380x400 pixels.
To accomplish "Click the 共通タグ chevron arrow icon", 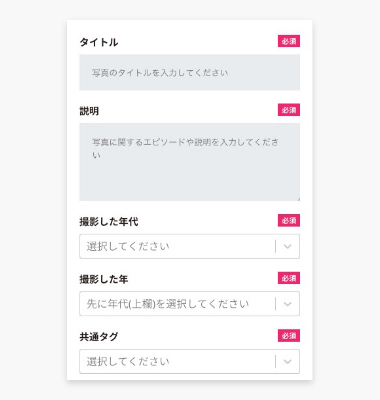I will [x=287, y=362].
